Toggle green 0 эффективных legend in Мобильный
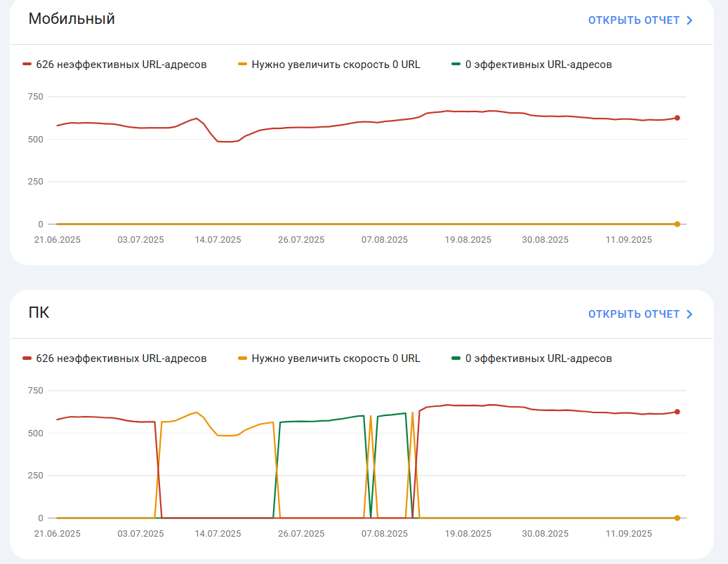 pos(532,65)
